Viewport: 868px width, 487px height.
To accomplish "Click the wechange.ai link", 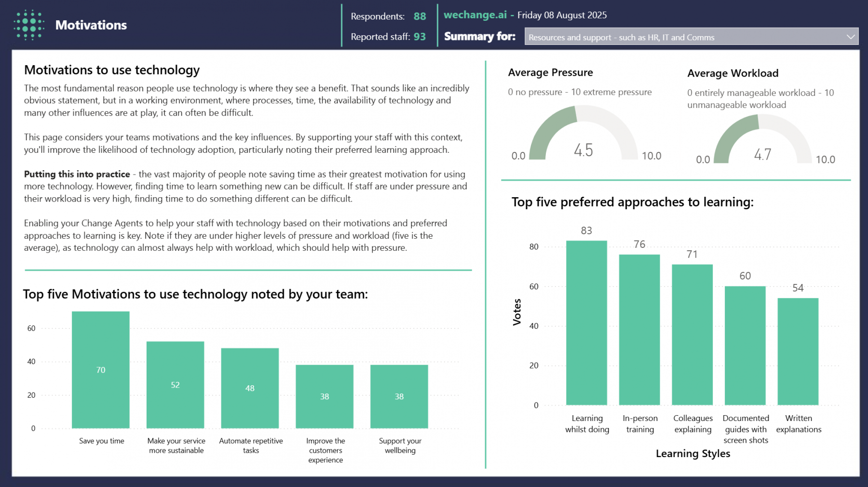I will (x=475, y=15).
